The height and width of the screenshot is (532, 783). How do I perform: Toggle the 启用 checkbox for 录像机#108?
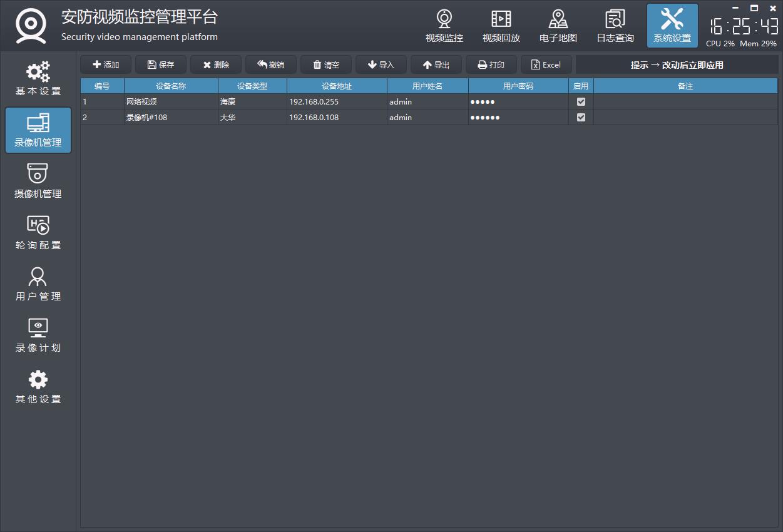[581, 117]
